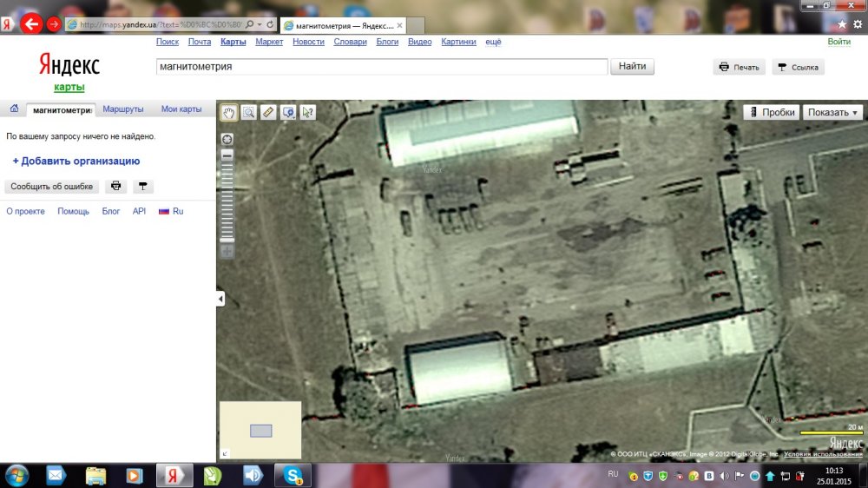Expand the ещё more-services menu

click(493, 42)
